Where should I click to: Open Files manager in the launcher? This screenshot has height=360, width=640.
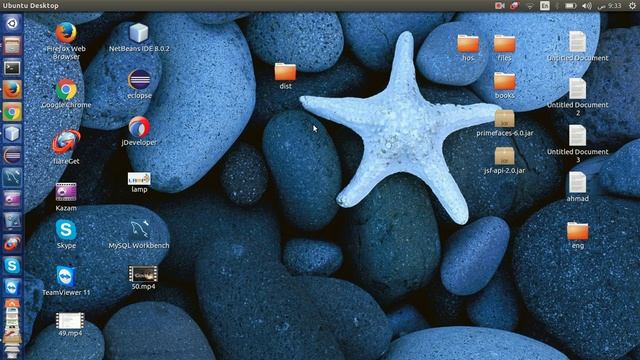coord(12,46)
